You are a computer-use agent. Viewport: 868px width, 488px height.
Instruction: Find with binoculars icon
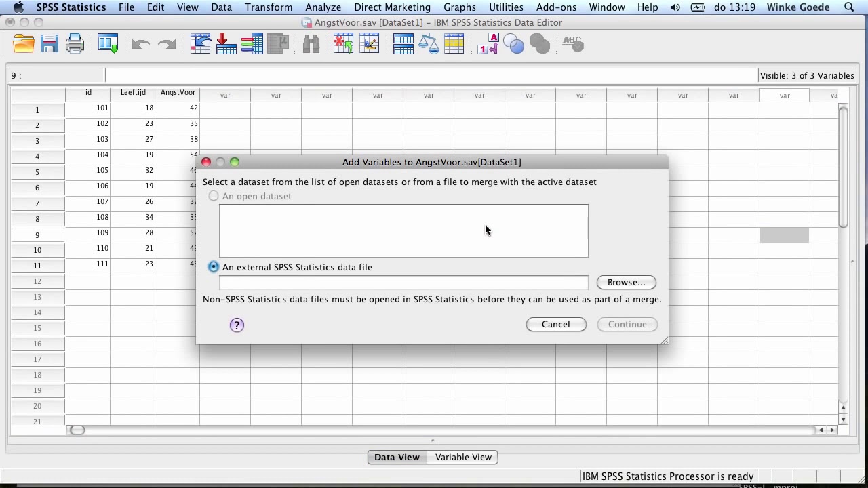tap(311, 44)
